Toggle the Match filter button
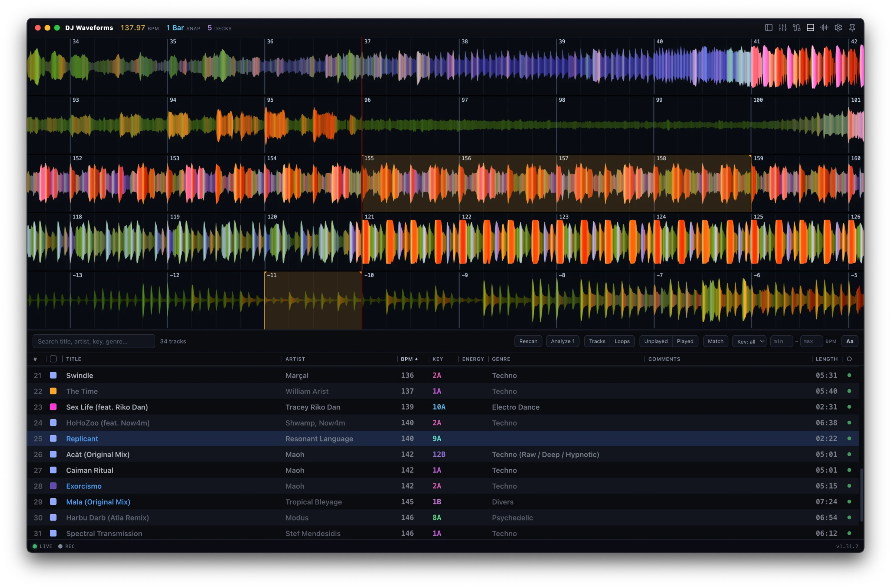This screenshot has height=588, width=891. click(x=715, y=341)
